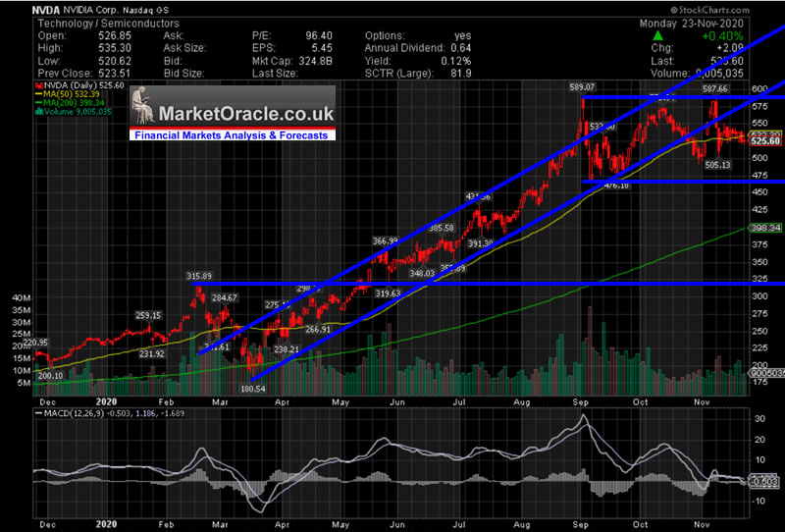Click the Mkt Cap value 324.8B
The width and height of the screenshot is (785, 532).
[x=315, y=61]
